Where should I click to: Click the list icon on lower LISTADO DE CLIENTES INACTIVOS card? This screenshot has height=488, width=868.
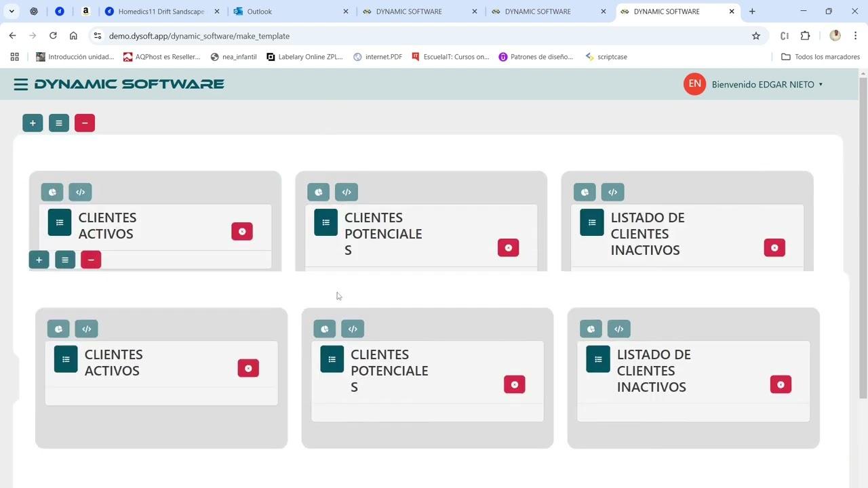click(598, 359)
